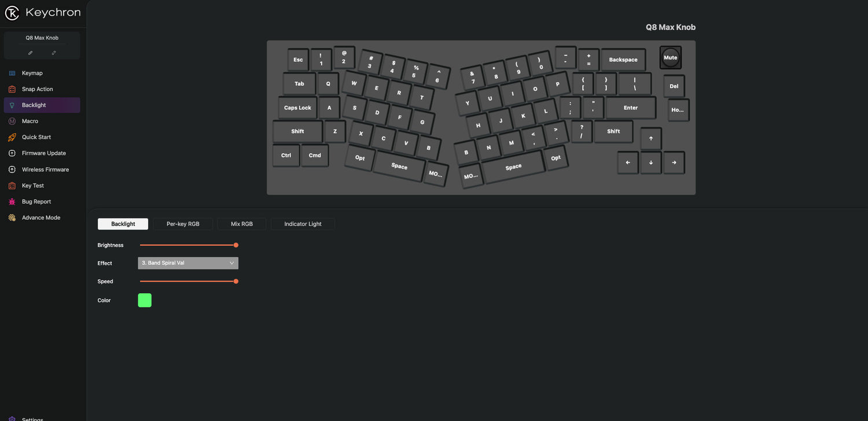
Task: Click the Enter key on keyboard layout
Action: point(631,108)
